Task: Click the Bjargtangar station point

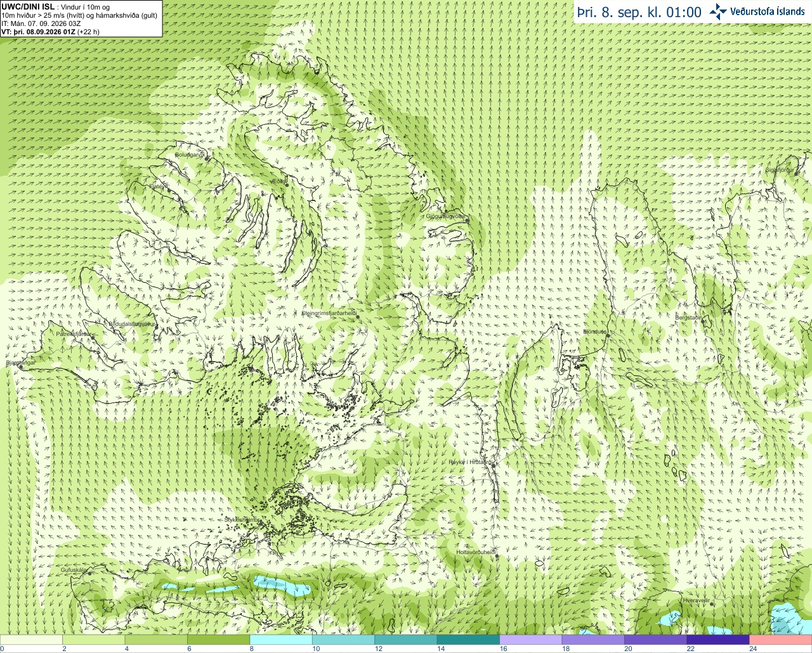Action: 20,367
